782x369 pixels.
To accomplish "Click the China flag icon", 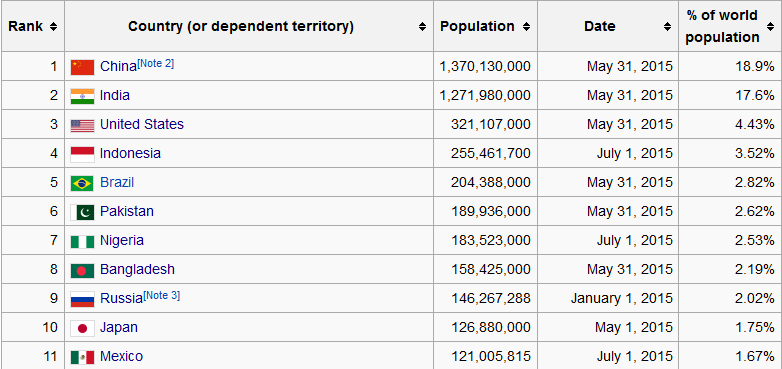I will coord(82,67).
